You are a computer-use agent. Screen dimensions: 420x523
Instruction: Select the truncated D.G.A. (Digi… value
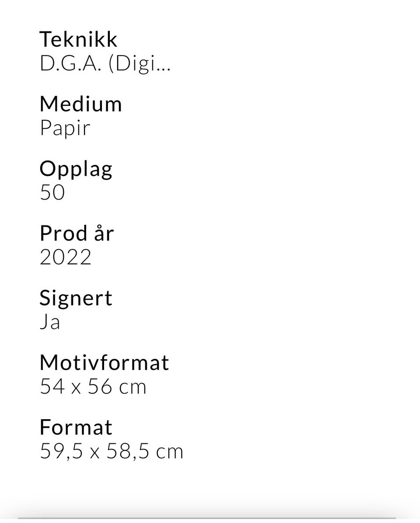coord(105,64)
